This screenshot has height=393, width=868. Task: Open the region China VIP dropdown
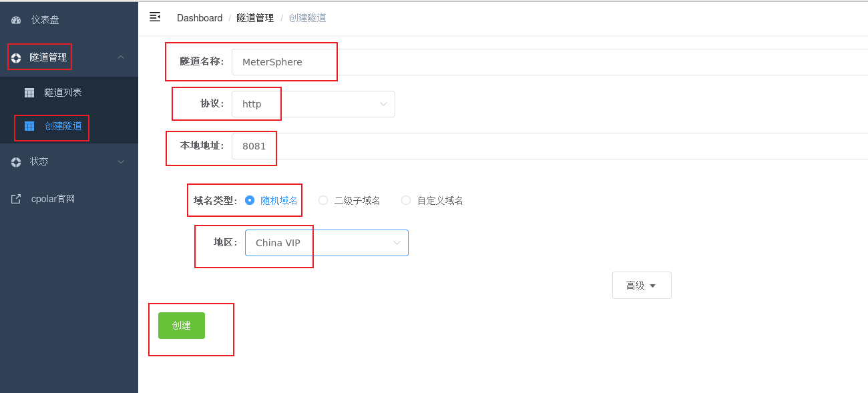pyautogui.click(x=327, y=243)
